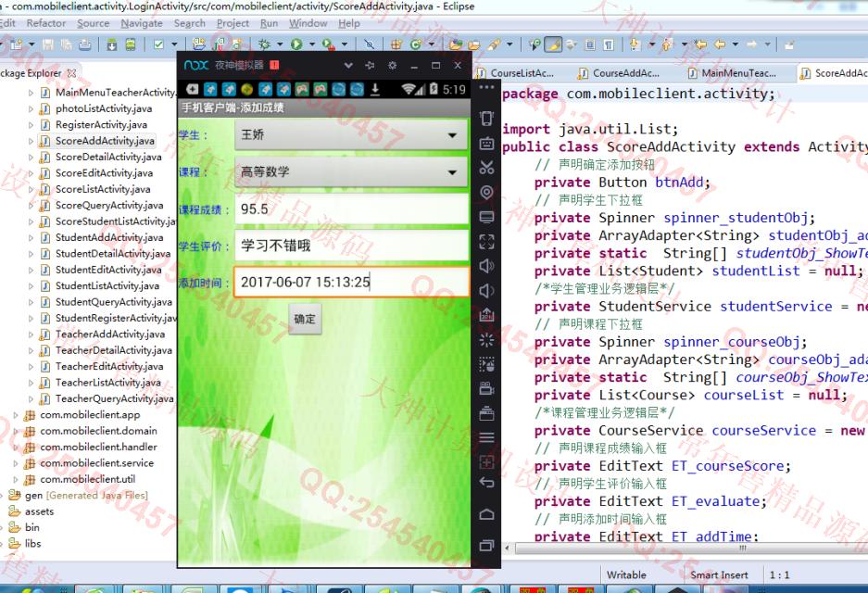Expand com.mobileclient.app package node

point(16,415)
